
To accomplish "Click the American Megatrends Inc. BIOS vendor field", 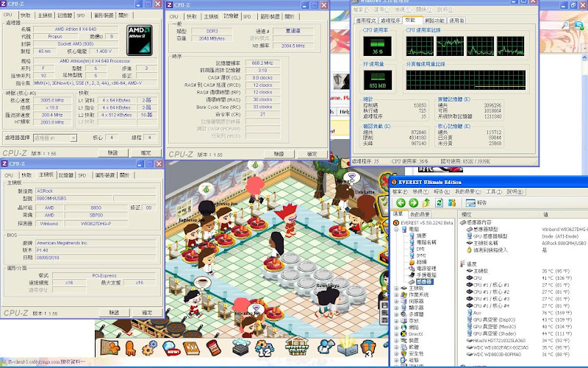I will coord(96,243).
